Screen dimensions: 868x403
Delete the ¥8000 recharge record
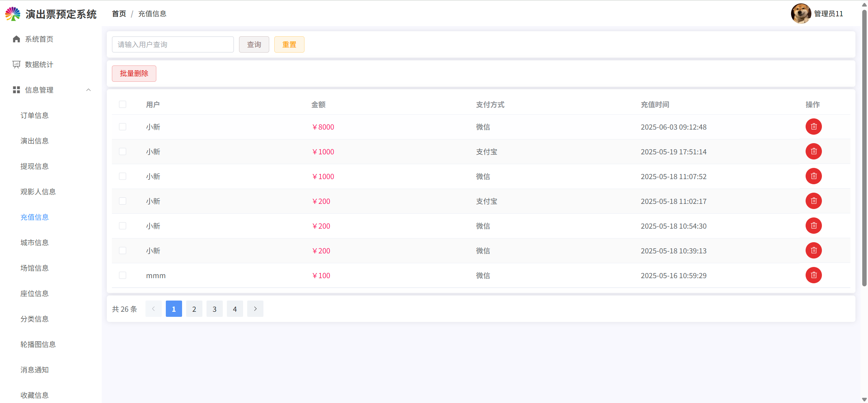coord(813,127)
